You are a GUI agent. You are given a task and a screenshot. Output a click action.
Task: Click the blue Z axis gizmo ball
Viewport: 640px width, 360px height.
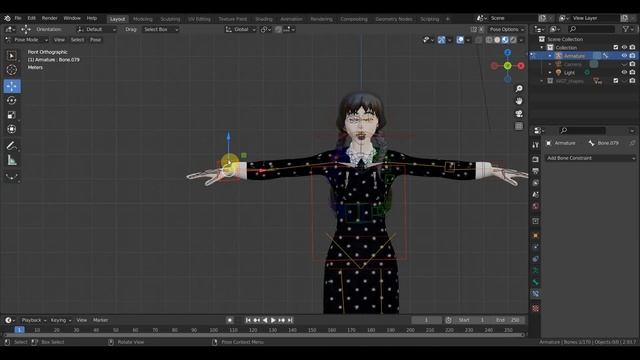point(507,53)
